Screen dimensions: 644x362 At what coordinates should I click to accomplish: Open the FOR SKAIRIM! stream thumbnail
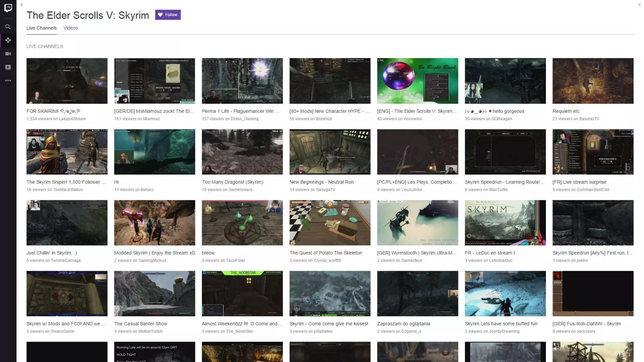click(x=67, y=81)
